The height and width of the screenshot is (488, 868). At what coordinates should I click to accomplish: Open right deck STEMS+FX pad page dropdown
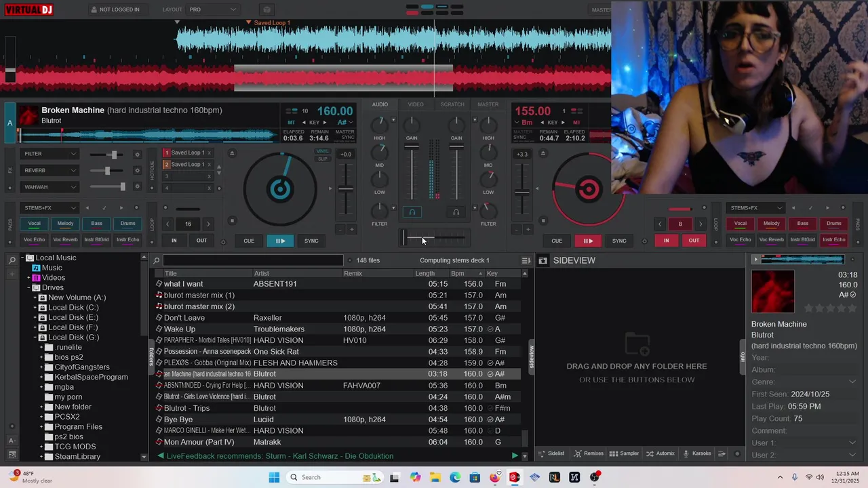(x=755, y=208)
